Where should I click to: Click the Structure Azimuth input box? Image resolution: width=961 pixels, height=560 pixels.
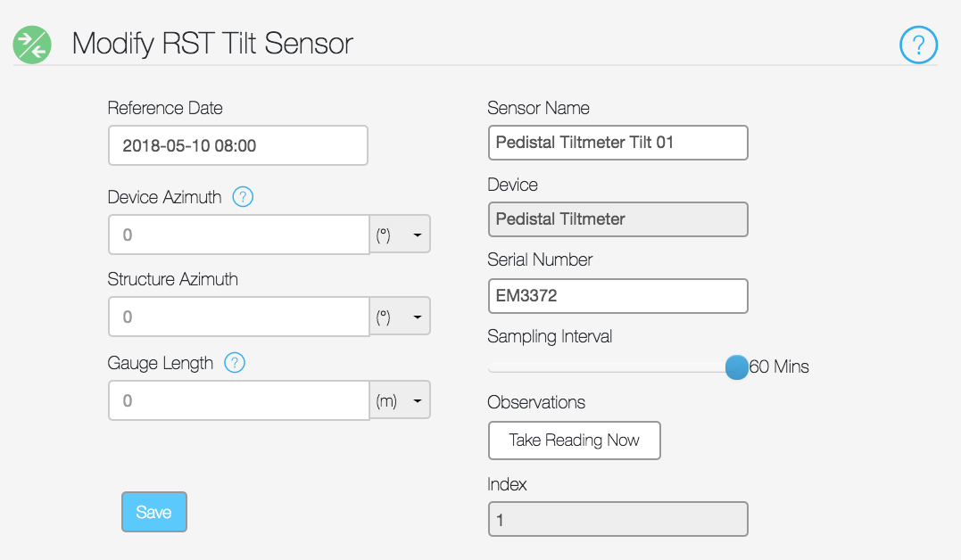(x=237, y=316)
